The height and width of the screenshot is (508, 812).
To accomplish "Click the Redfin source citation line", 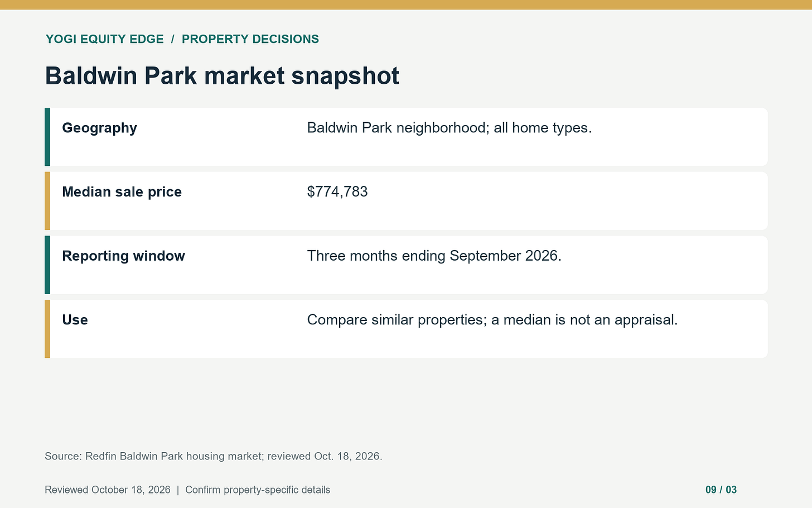I will pyautogui.click(x=214, y=456).
